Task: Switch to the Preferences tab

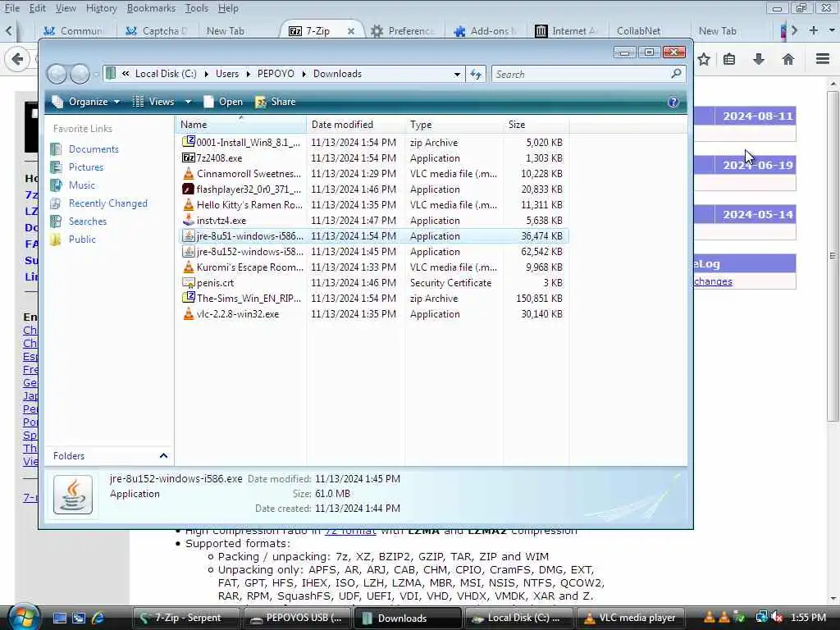Action: point(404,31)
